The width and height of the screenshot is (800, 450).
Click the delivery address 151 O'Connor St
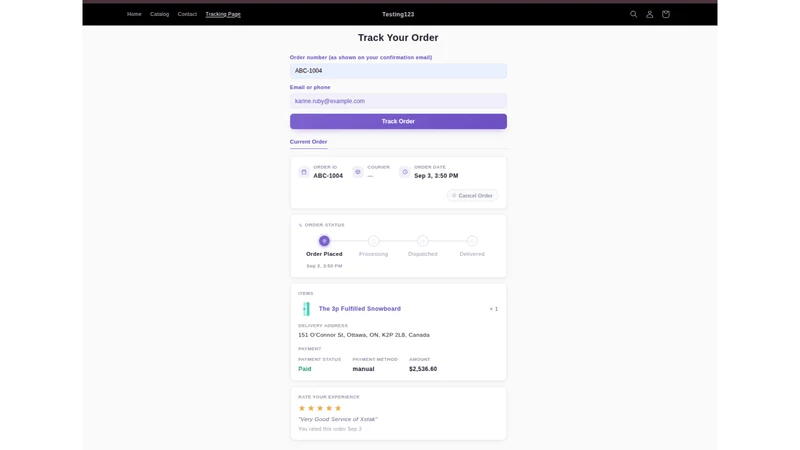click(x=364, y=335)
